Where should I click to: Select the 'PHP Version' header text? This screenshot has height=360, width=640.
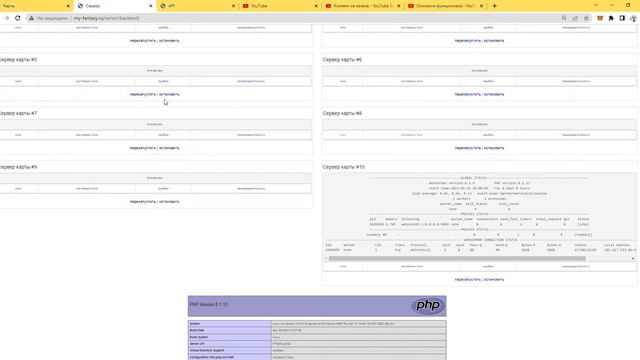point(209,304)
